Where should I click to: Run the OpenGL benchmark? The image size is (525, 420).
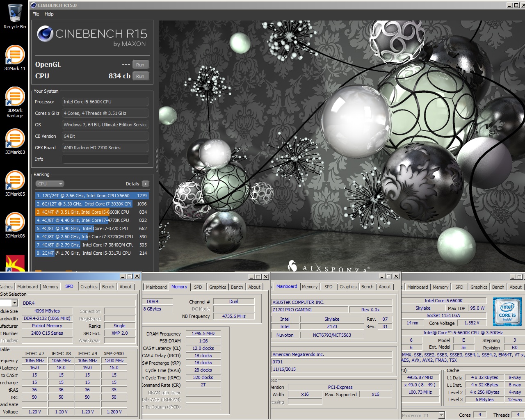click(140, 65)
